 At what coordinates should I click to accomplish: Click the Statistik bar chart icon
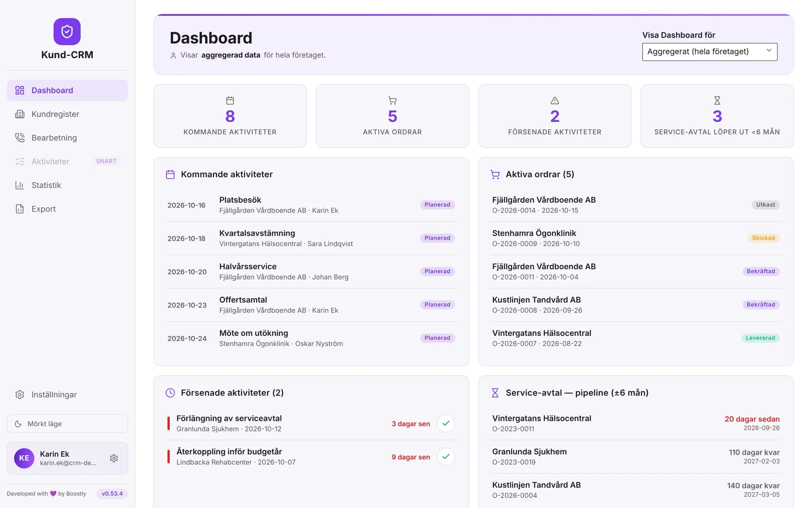(20, 185)
